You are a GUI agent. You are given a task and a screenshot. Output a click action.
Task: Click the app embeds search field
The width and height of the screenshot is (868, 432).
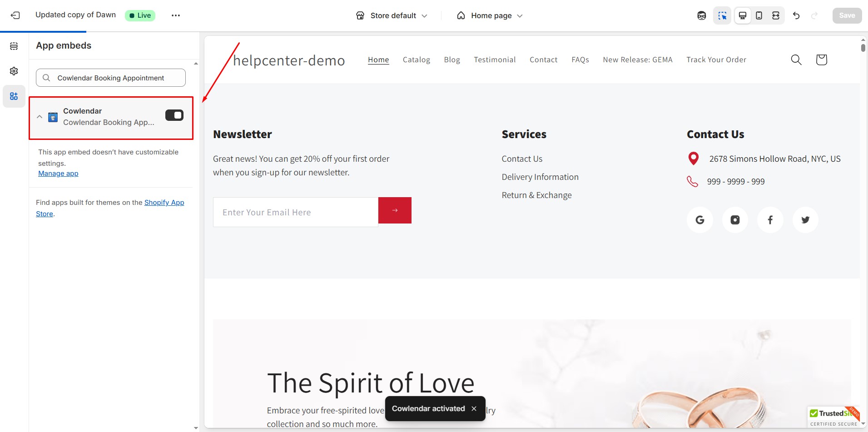pos(111,78)
